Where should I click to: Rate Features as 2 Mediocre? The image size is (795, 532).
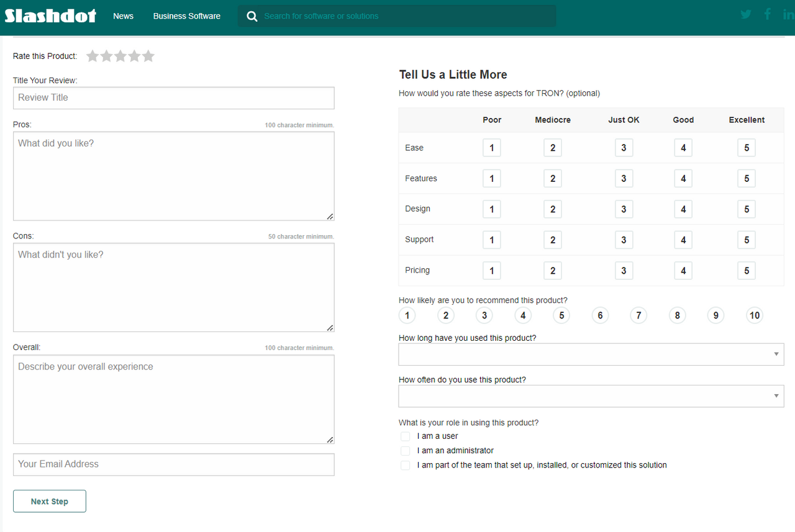[x=553, y=179]
